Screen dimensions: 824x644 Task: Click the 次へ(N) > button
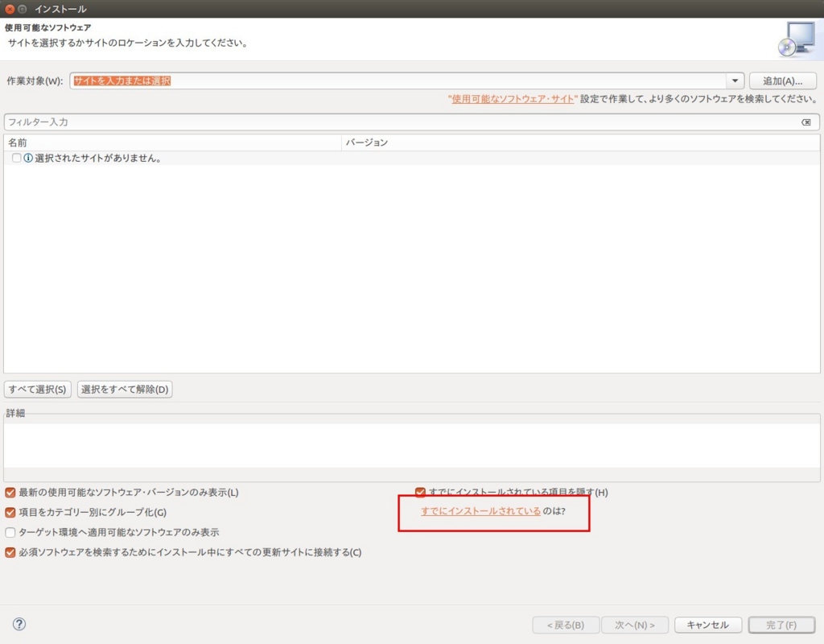tap(635, 625)
